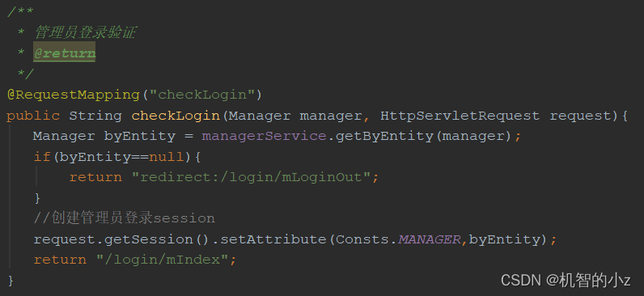Image resolution: width=644 pixels, height=296 pixels.
Task: Click the getByEntity method call
Action: [385, 136]
